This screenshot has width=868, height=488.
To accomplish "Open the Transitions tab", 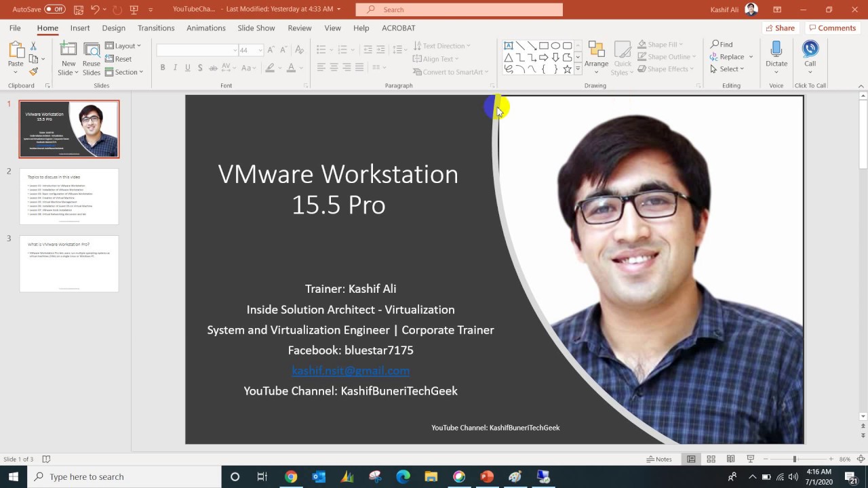I will click(x=156, y=28).
